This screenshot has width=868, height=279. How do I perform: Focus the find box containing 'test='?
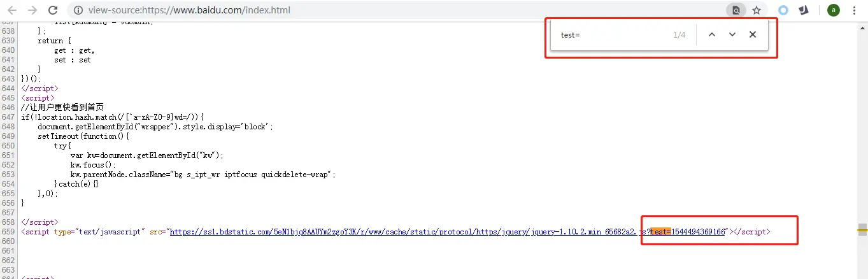click(611, 35)
